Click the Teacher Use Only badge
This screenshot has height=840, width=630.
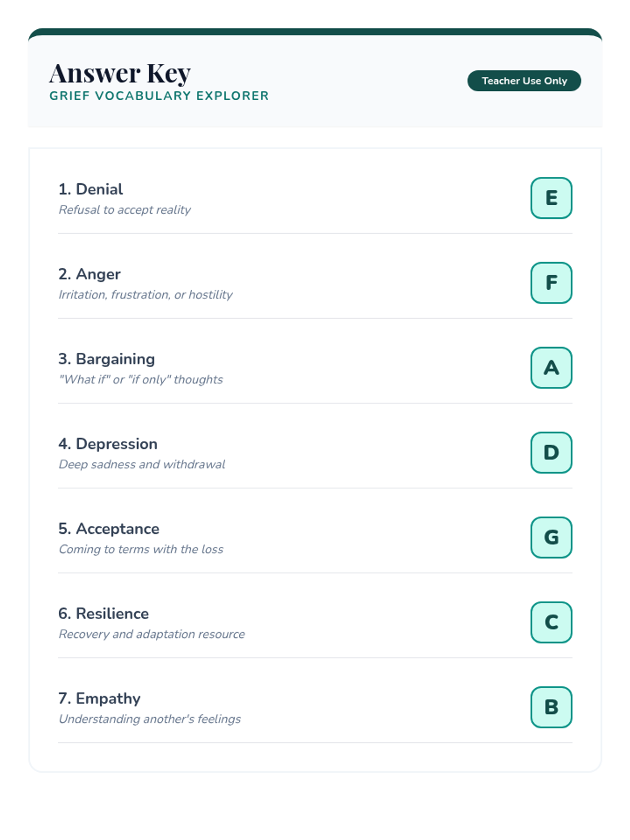[x=524, y=81]
